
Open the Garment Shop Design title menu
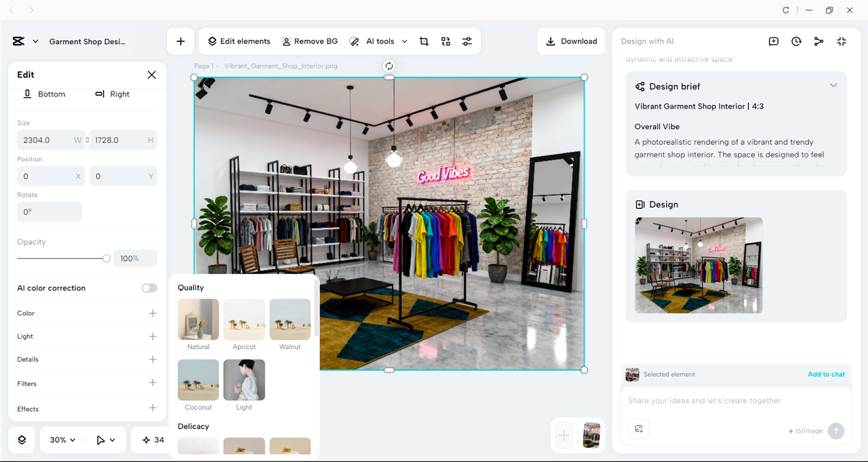[88, 41]
